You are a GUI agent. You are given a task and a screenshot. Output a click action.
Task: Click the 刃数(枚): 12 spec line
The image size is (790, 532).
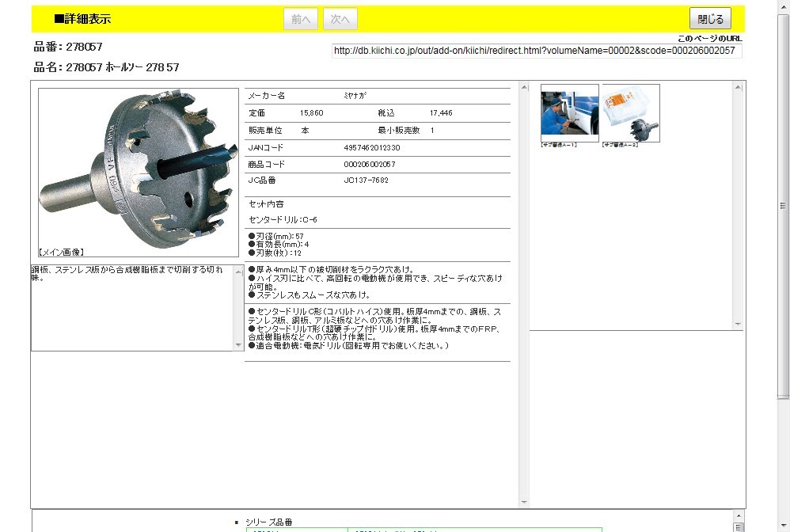pos(275,253)
